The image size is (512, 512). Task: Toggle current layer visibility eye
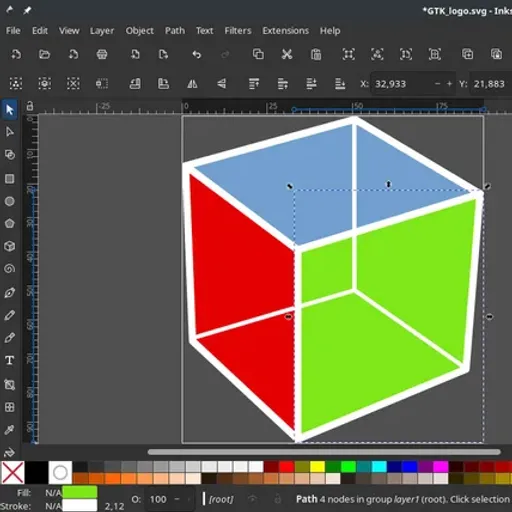(253, 499)
